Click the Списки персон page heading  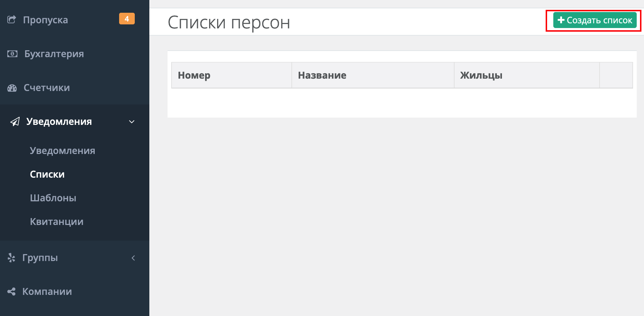(x=229, y=23)
